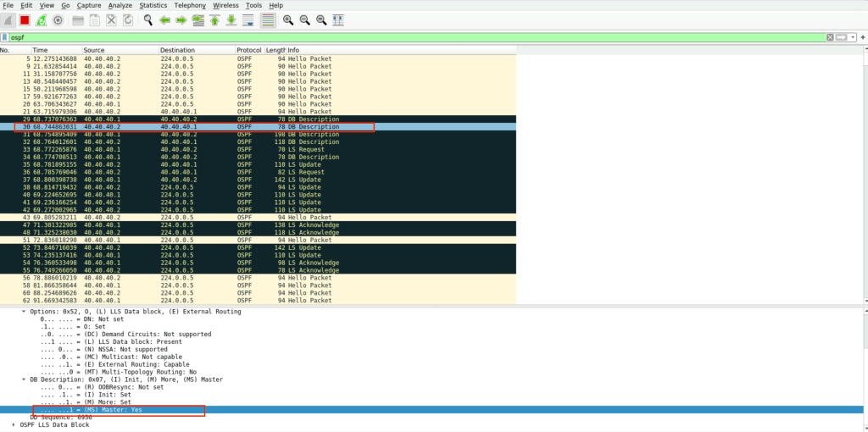Open capture options gear icon
Image resolution: width=868 pixels, height=432 pixels.
point(57,19)
